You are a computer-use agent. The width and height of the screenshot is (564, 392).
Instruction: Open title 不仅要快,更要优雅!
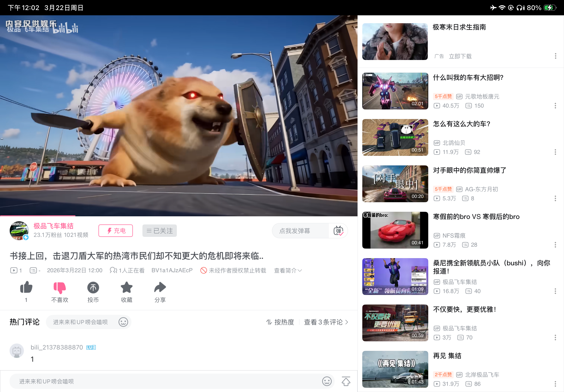tap(465, 309)
